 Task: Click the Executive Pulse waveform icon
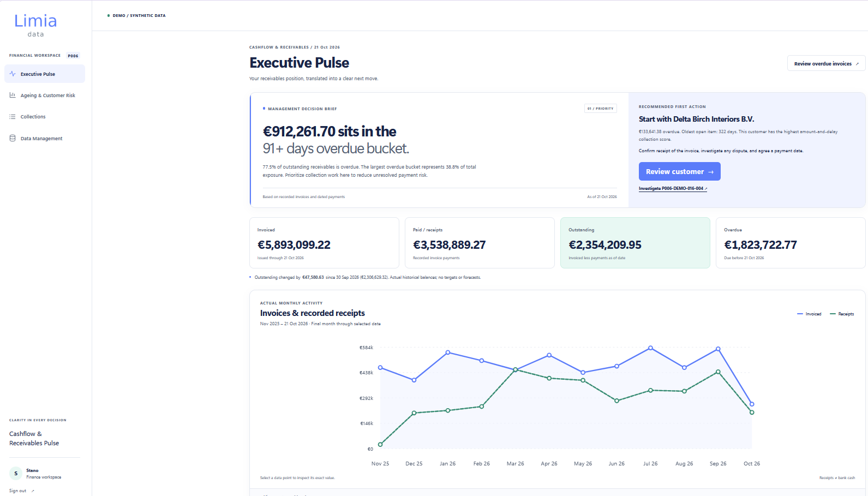point(13,74)
